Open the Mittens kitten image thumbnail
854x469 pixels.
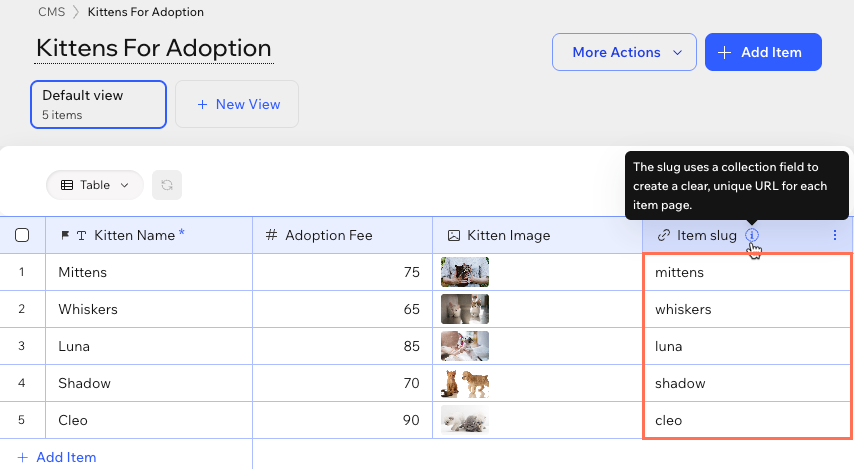point(465,272)
